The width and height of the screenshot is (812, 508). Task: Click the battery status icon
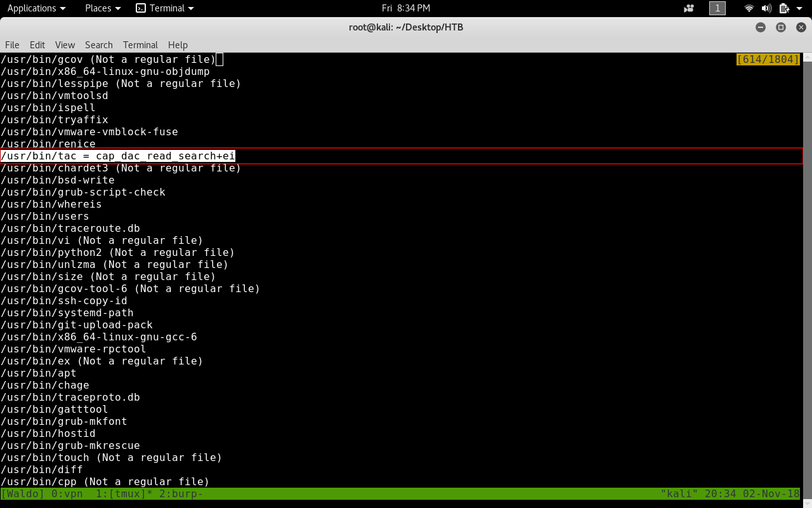(784, 8)
